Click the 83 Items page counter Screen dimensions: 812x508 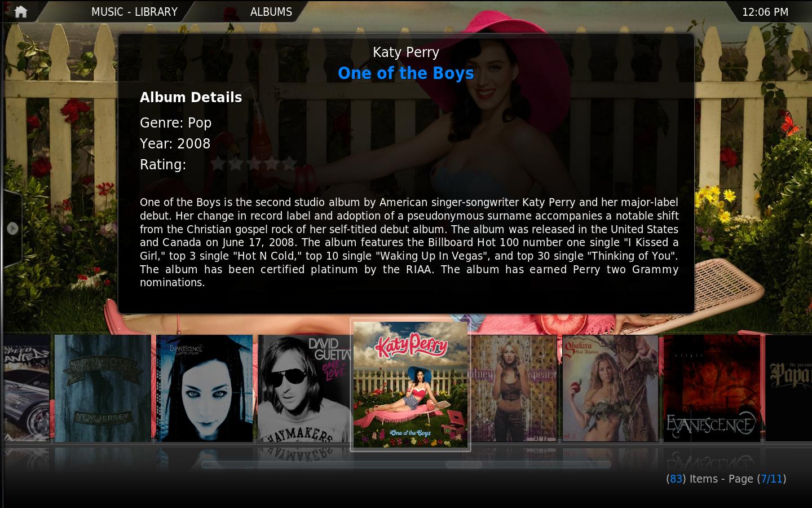tap(726, 479)
